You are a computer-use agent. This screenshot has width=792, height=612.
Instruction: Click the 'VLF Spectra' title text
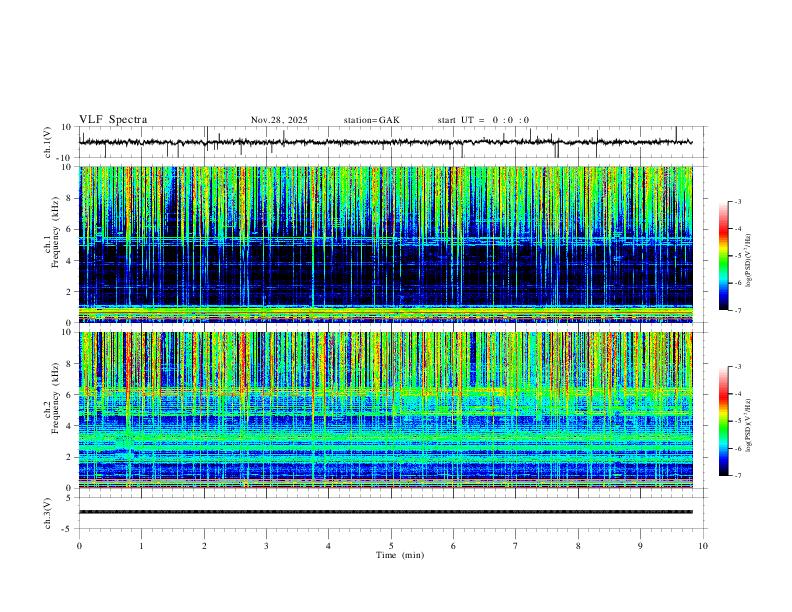[x=113, y=120]
